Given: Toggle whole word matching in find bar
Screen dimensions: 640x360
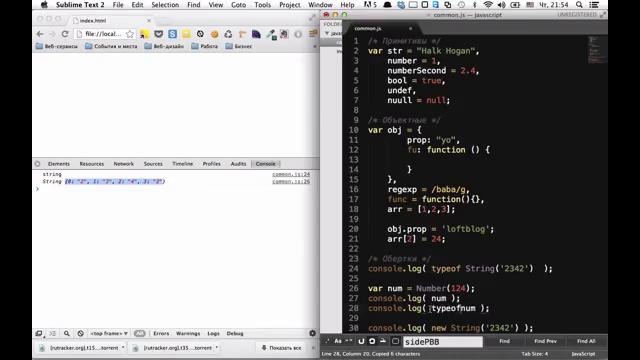Looking at the screenshot, I should [x=349, y=341].
